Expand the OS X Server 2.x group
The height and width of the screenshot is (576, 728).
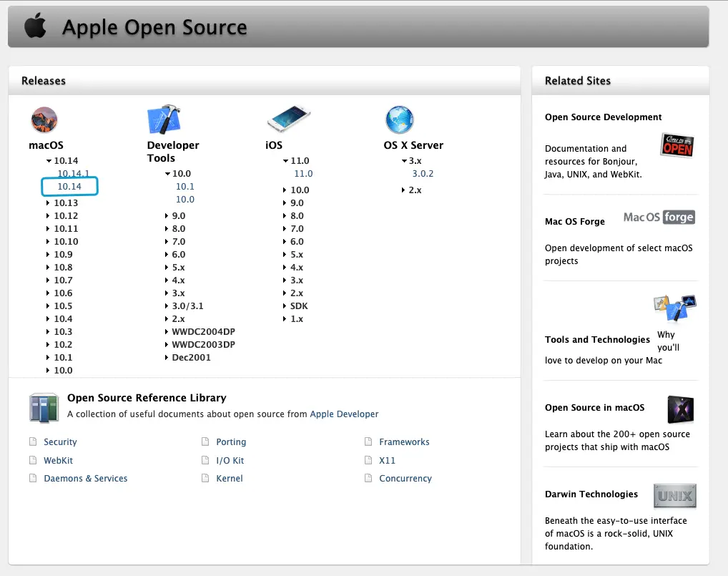(x=403, y=190)
